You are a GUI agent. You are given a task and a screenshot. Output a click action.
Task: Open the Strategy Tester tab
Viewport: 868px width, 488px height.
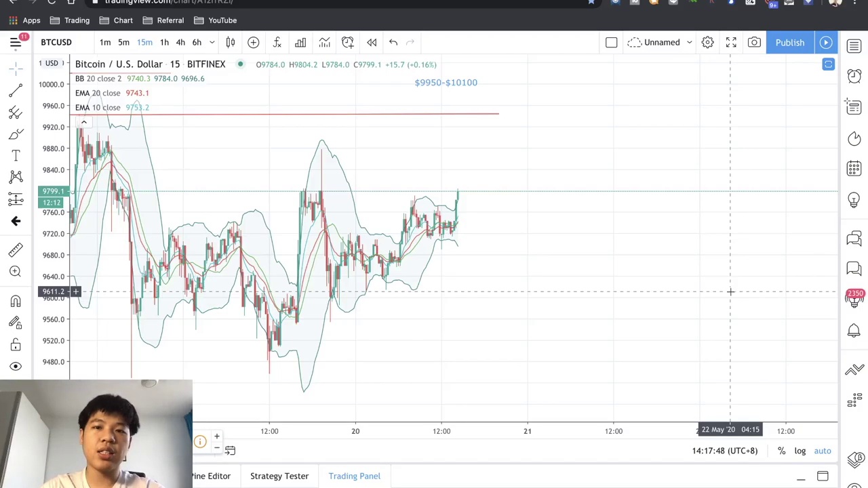click(x=279, y=476)
